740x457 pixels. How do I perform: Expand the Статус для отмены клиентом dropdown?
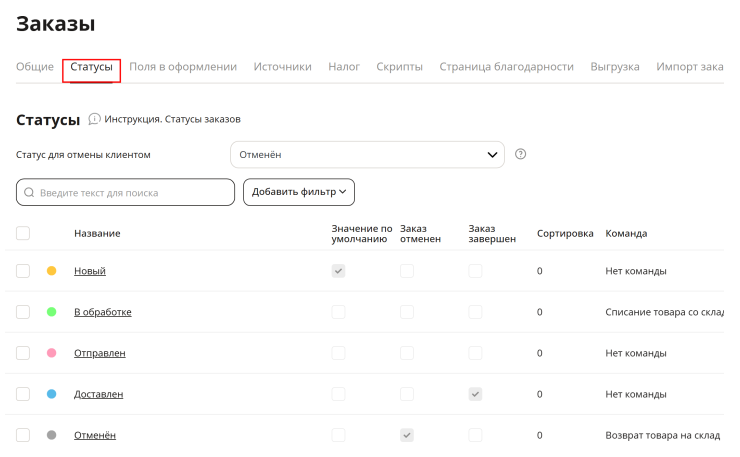(x=367, y=154)
